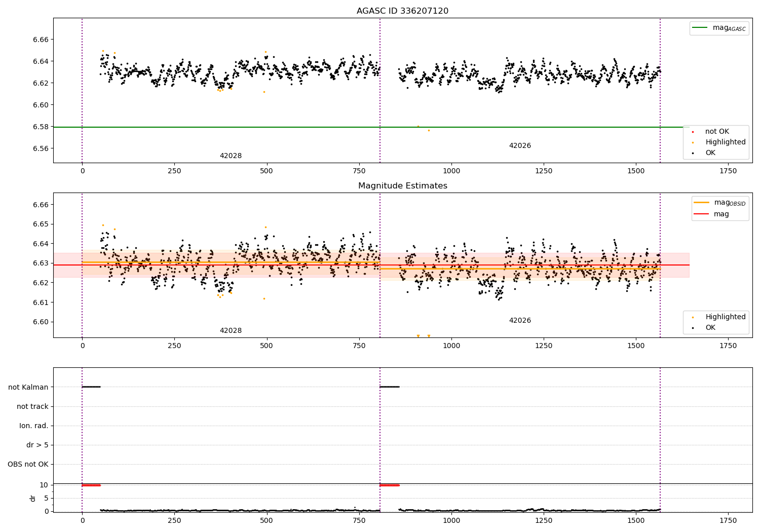Click the plot title AGASC ID 336207120
The image size is (760, 532).
pos(402,11)
